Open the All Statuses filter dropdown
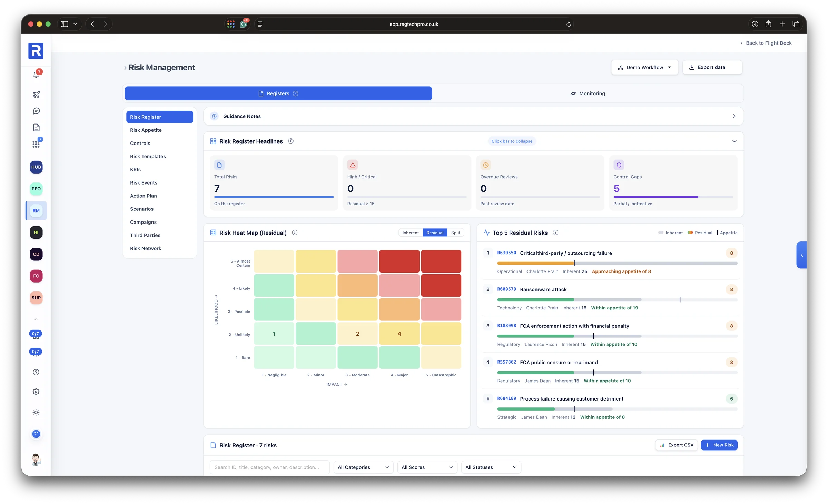828x504 pixels. click(491, 467)
